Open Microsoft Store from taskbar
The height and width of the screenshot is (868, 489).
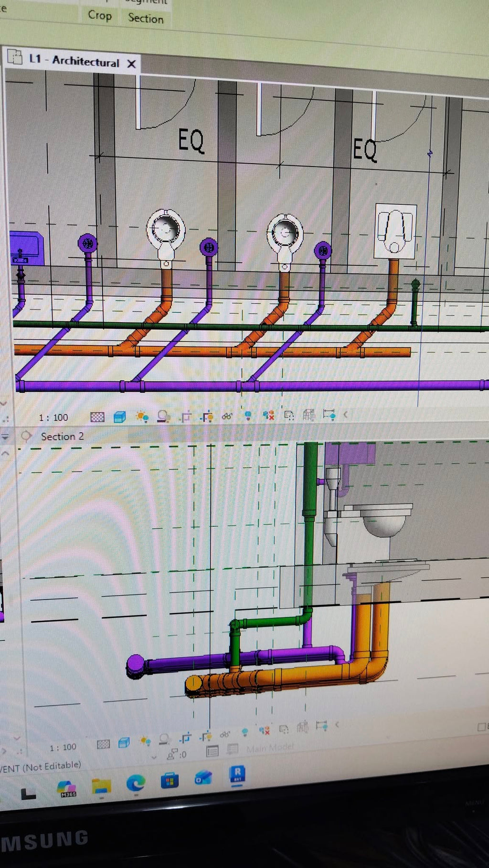click(170, 781)
